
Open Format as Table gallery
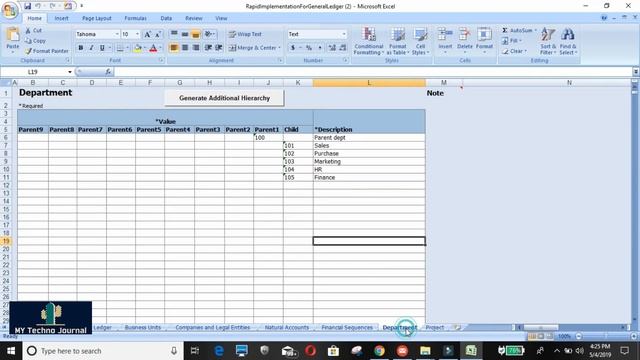point(398,41)
